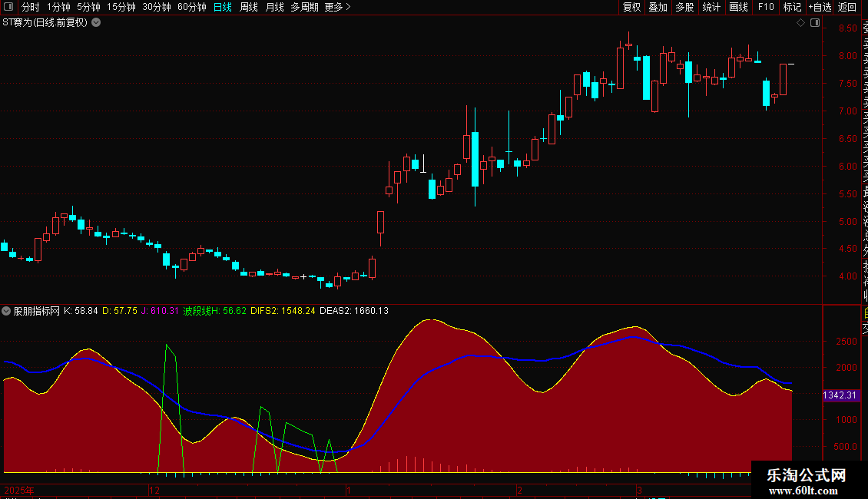This screenshot has height=499, width=868.
Task: Click the 2500 indicator axis label
Action: (x=846, y=342)
